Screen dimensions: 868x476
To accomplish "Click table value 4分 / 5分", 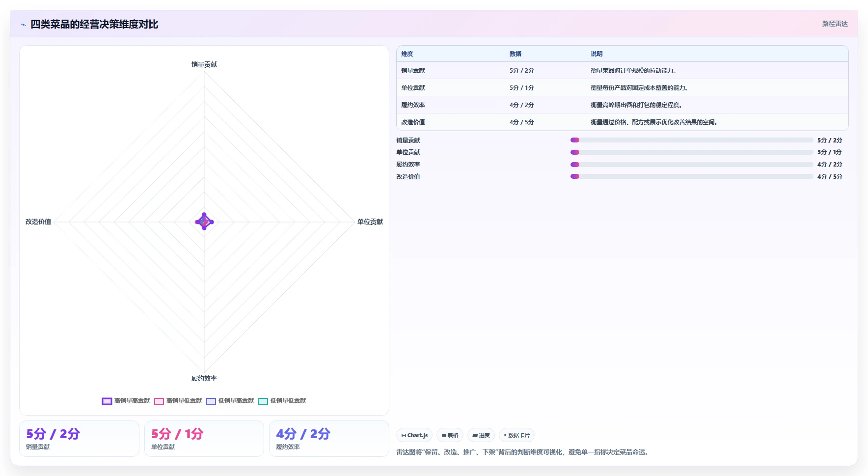I will point(521,122).
